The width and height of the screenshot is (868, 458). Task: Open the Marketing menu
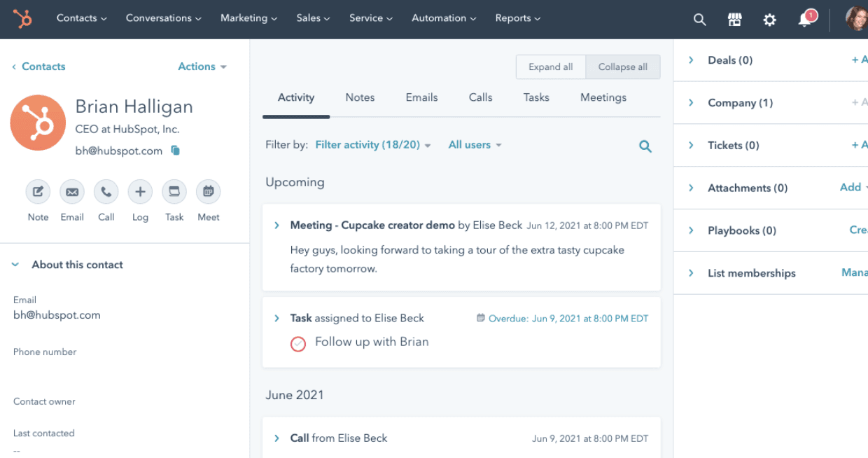248,18
